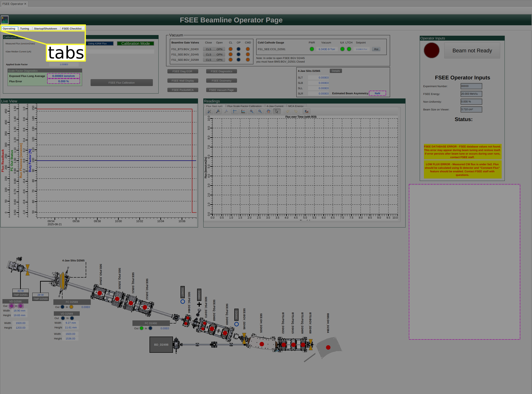Click the zoom in magnifier icon
This screenshot has height=394, width=532.
tap(251, 111)
